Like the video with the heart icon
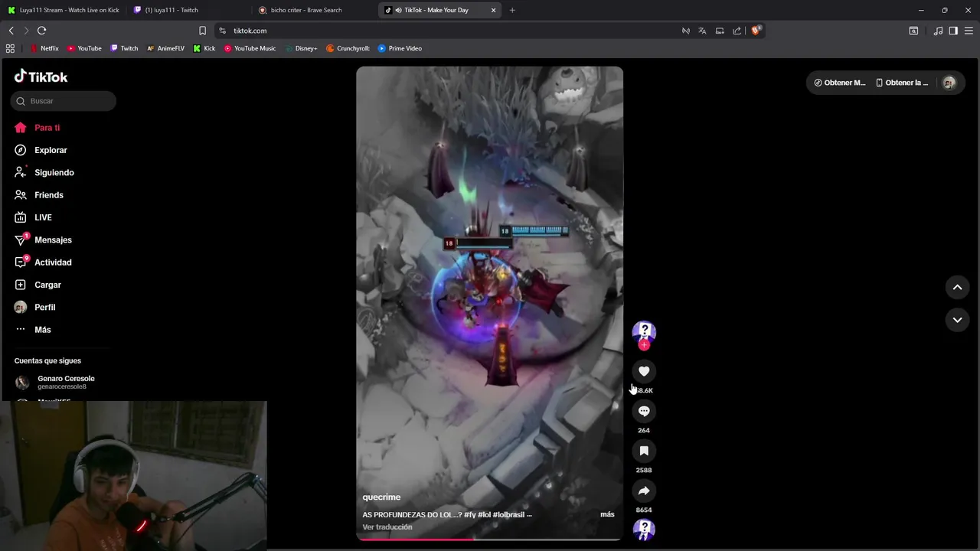 point(644,371)
